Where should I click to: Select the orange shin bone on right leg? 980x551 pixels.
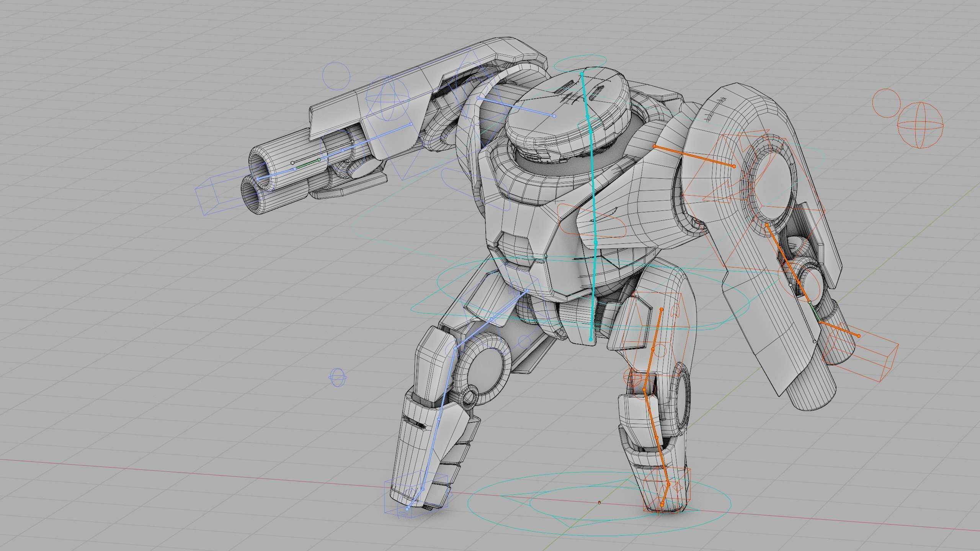click(656, 437)
